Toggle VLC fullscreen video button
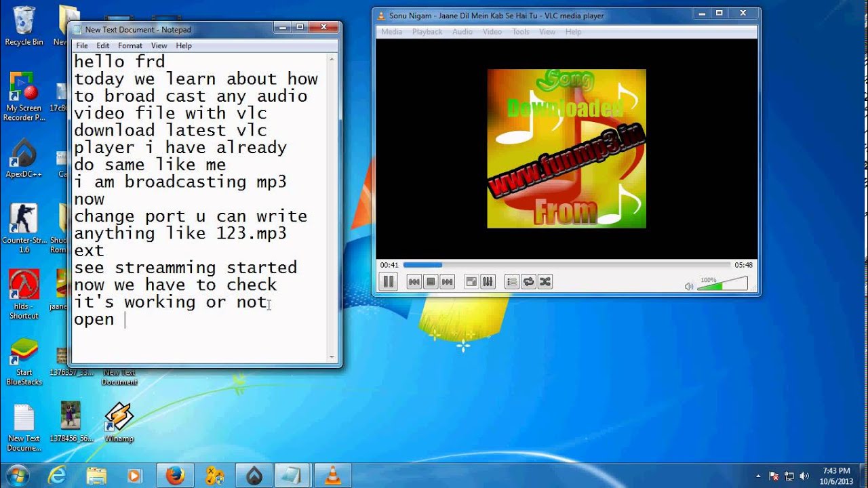Image resolution: width=868 pixels, height=488 pixels. [471, 282]
